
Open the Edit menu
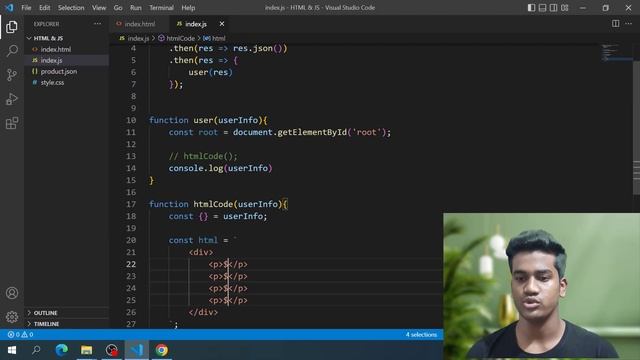coord(44,8)
